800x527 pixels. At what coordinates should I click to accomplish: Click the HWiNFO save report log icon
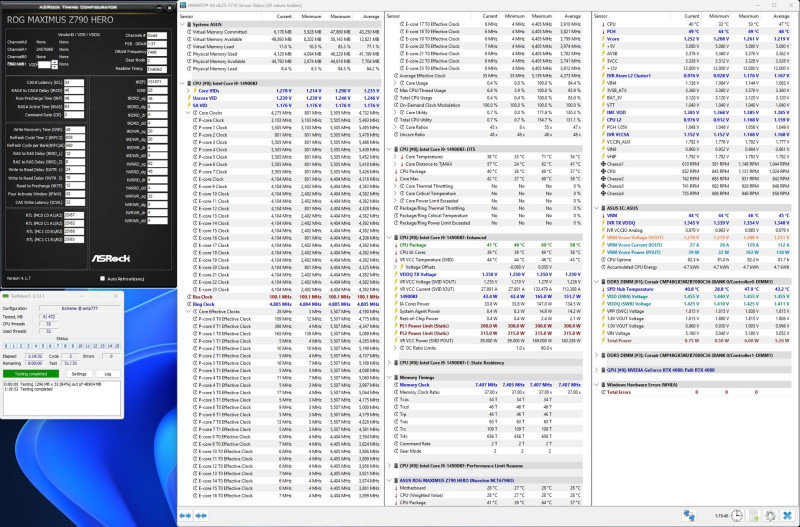coord(755,515)
